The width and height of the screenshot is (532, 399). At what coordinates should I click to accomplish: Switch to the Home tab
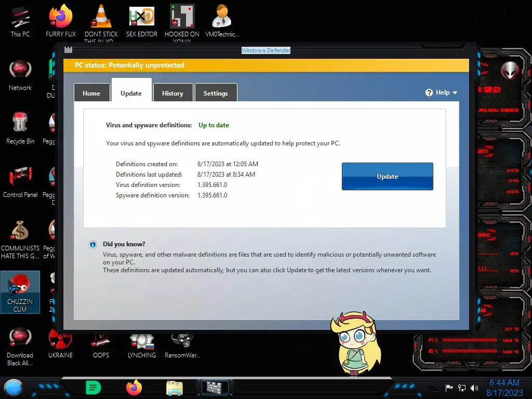(x=91, y=92)
